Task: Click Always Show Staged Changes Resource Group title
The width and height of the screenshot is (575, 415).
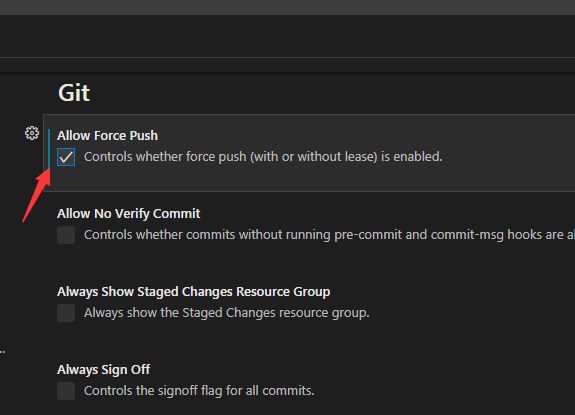Action: coord(194,292)
